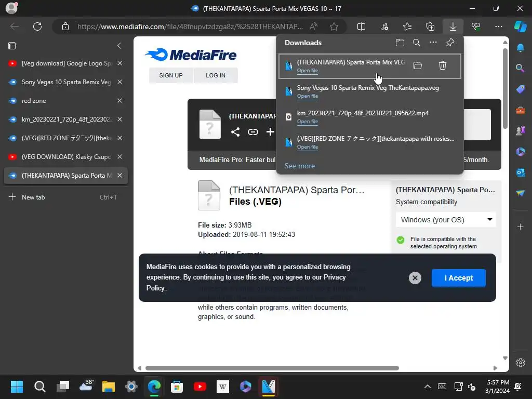The height and width of the screenshot is (399, 532).
Task: Open the Windows (your OS) compatibility dropdown
Action: coord(446,220)
